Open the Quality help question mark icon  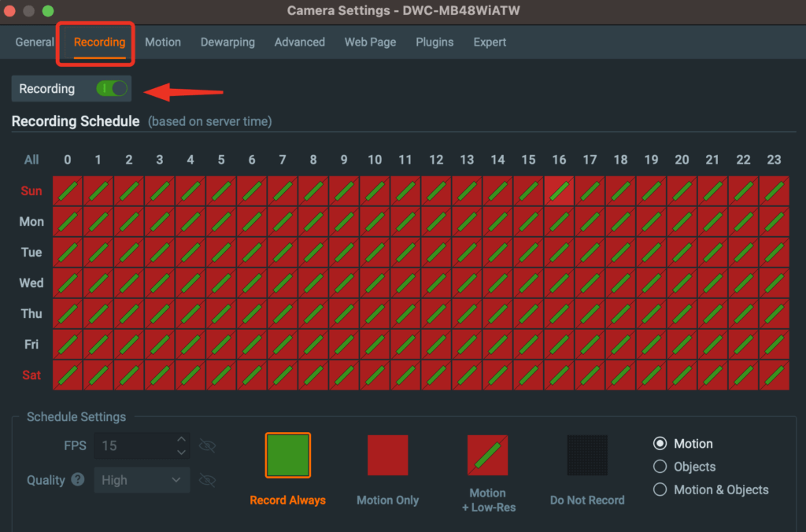pyautogui.click(x=78, y=479)
